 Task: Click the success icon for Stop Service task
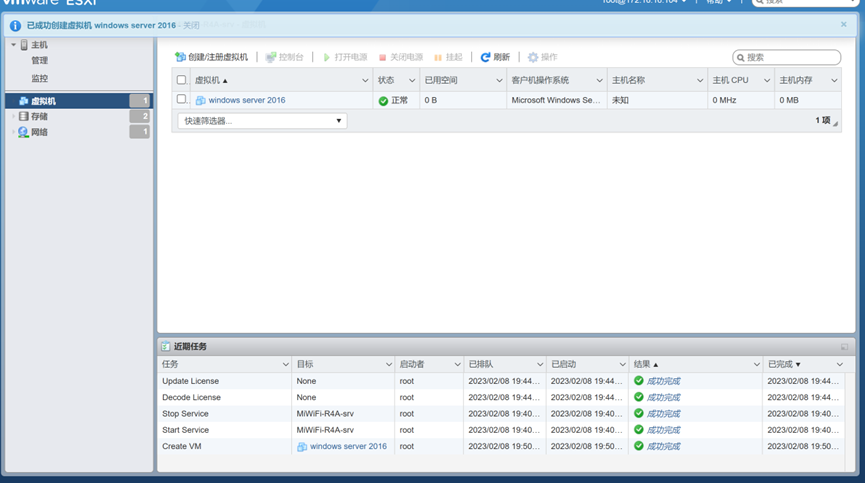tap(639, 413)
